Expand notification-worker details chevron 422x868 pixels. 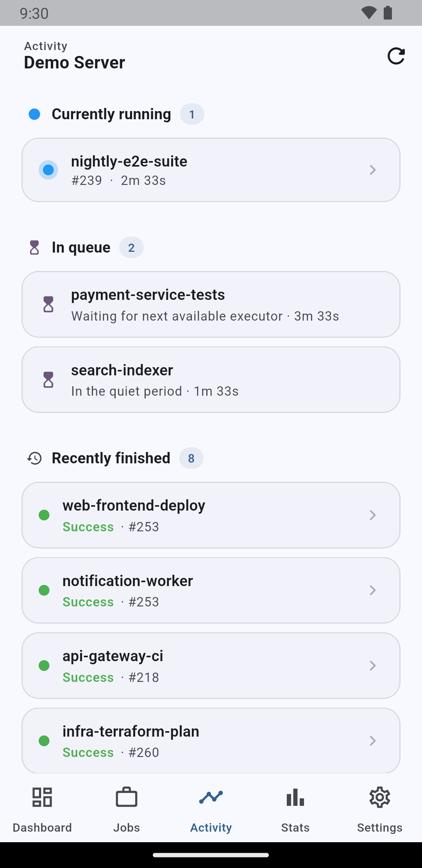[x=373, y=590]
